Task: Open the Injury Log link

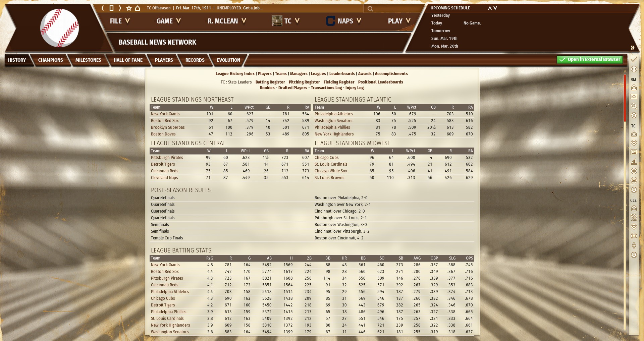Action: (x=355, y=88)
